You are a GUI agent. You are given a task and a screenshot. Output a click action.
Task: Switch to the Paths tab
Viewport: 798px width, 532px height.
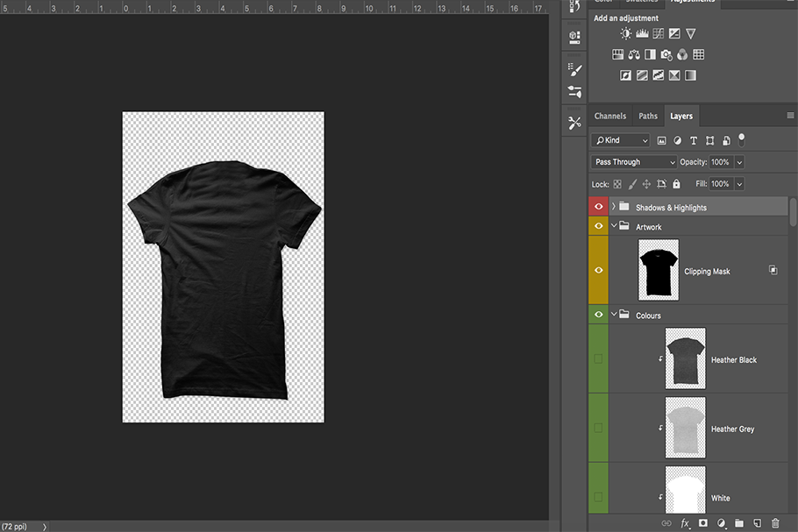[x=648, y=116]
